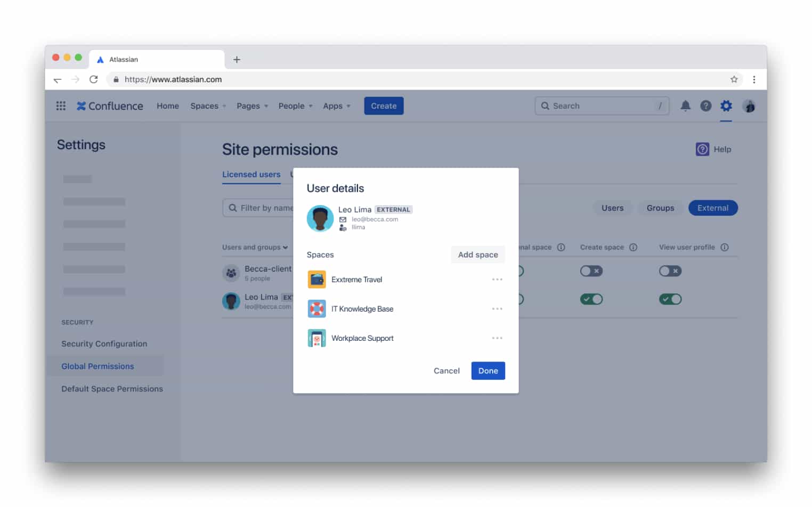Click the IT Knowledge Base space icon

click(317, 308)
